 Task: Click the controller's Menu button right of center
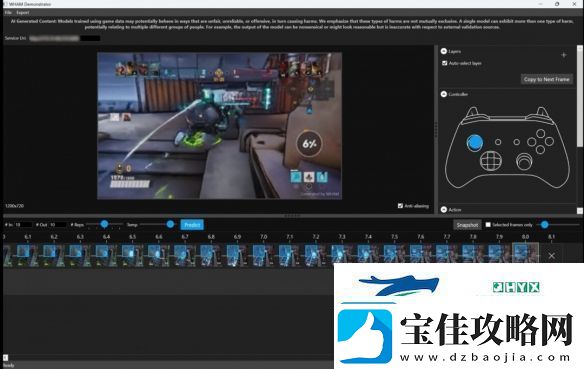[517, 142]
